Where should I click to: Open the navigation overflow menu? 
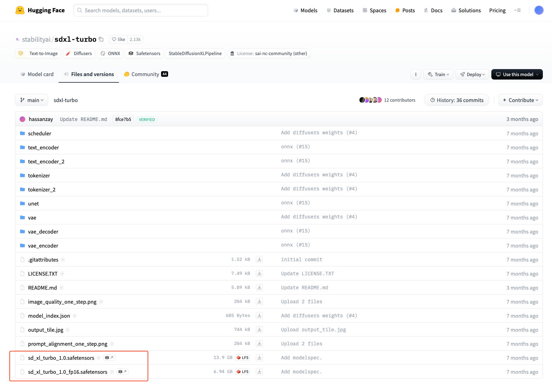coord(518,11)
